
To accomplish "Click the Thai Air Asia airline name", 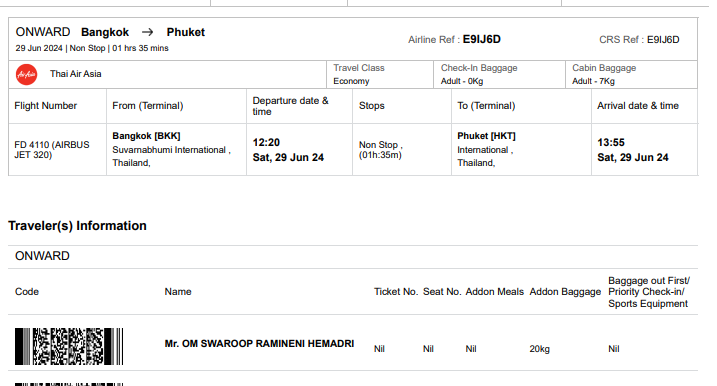I will (x=76, y=74).
